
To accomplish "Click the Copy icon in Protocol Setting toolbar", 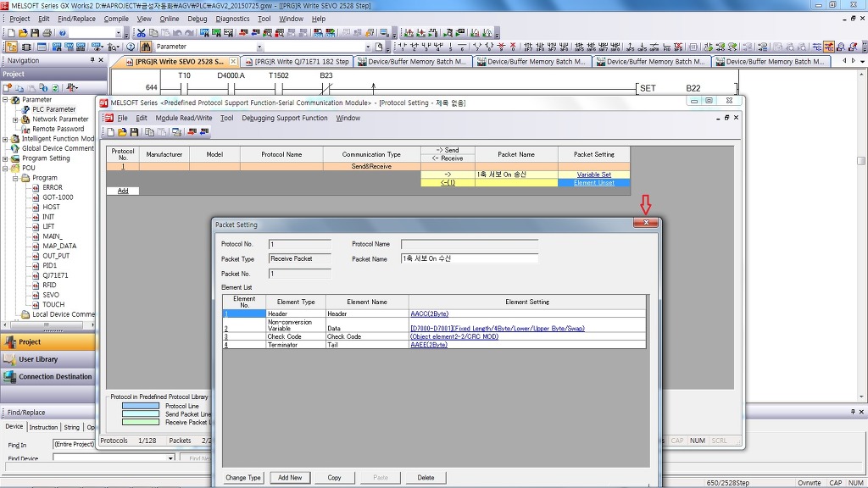I will point(149,132).
